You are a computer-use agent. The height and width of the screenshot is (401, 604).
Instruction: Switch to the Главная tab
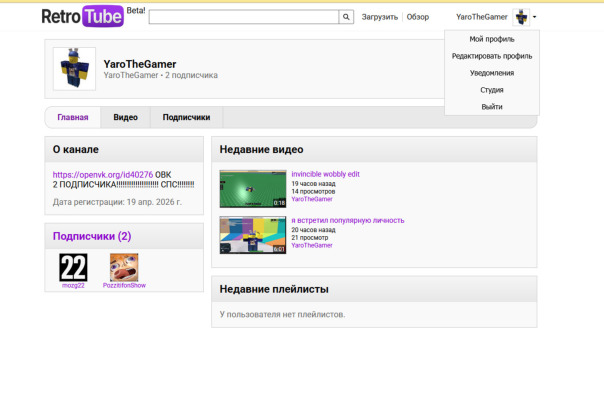(x=73, y=117)
